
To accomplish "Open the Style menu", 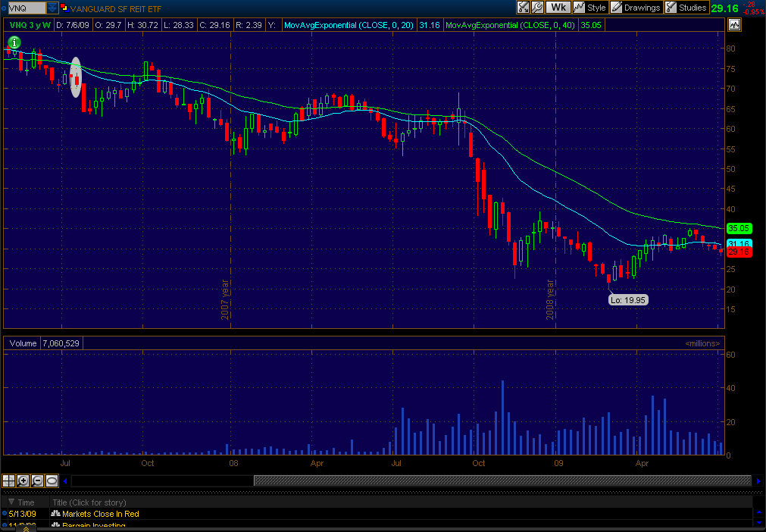I will click(x=590, y=8).
